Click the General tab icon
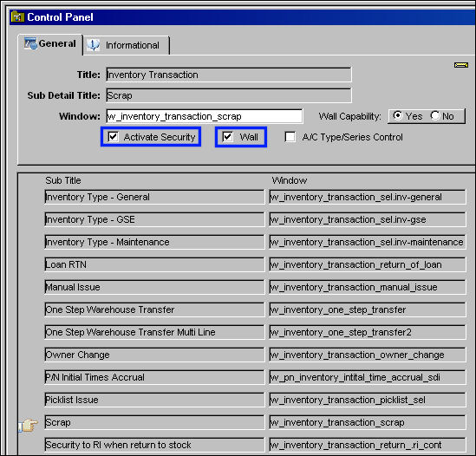The image size is (476, 456). click(x=30, y=43)
